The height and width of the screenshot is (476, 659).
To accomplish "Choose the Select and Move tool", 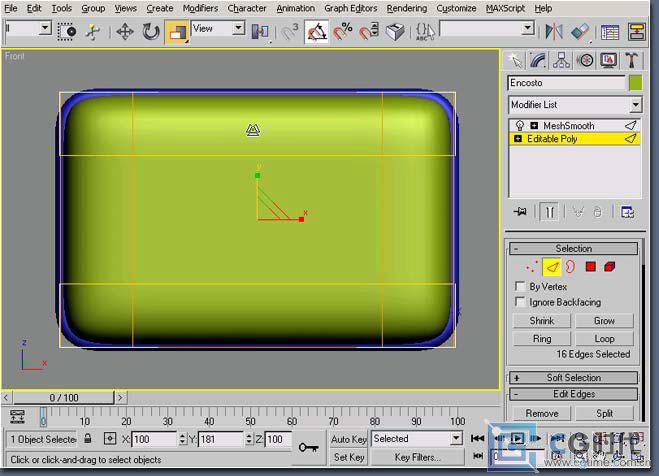I will point(125,32).
